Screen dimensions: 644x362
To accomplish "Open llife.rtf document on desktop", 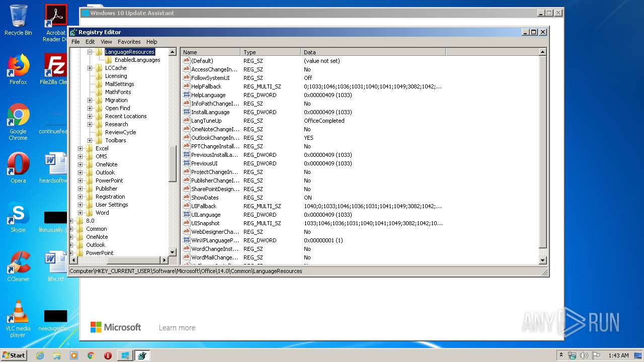I will [x=55, y=267].
